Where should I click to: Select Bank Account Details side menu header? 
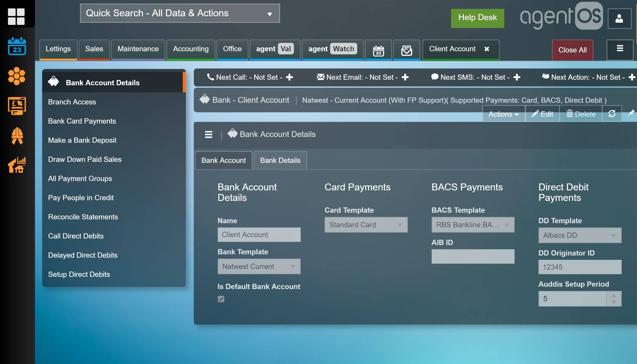point(114,82)
